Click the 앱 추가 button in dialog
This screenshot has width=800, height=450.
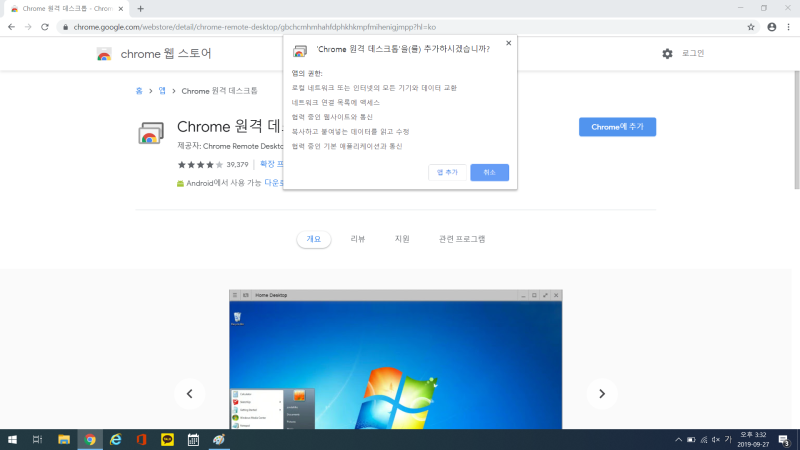(x=447, y=172)
